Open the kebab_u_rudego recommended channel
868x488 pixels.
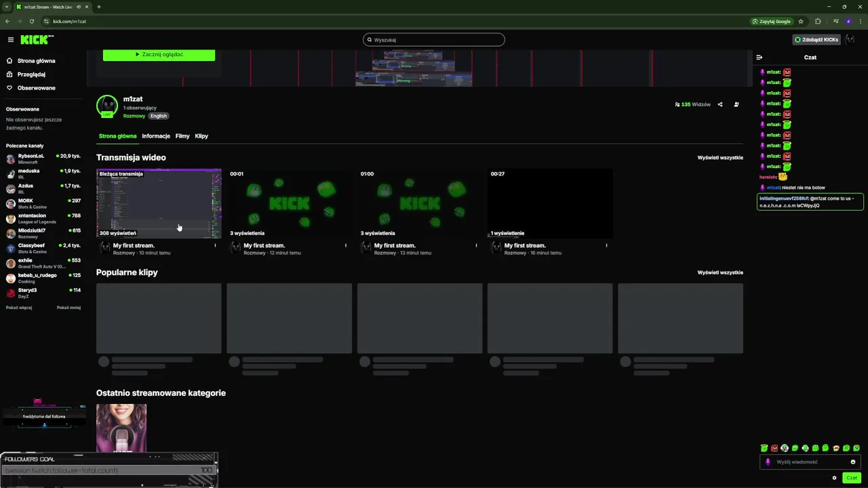point(43,278)
